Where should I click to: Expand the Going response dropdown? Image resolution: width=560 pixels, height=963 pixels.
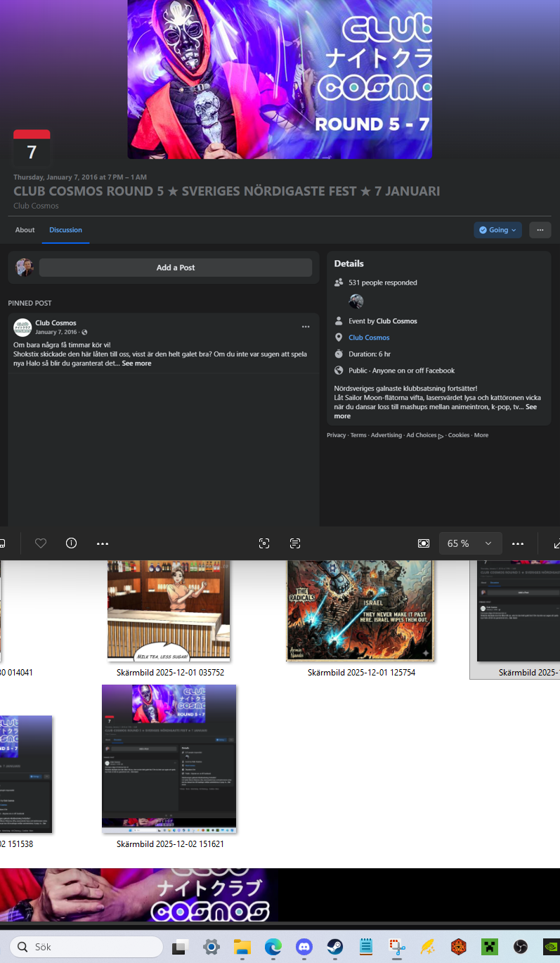pyautogui.click(x=498, y=230)
